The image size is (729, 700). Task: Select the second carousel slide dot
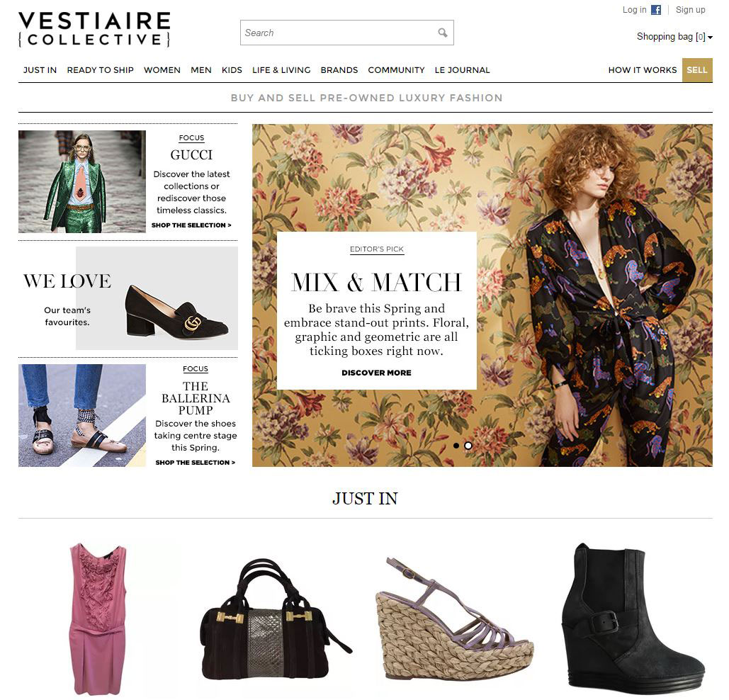point(468,445)
